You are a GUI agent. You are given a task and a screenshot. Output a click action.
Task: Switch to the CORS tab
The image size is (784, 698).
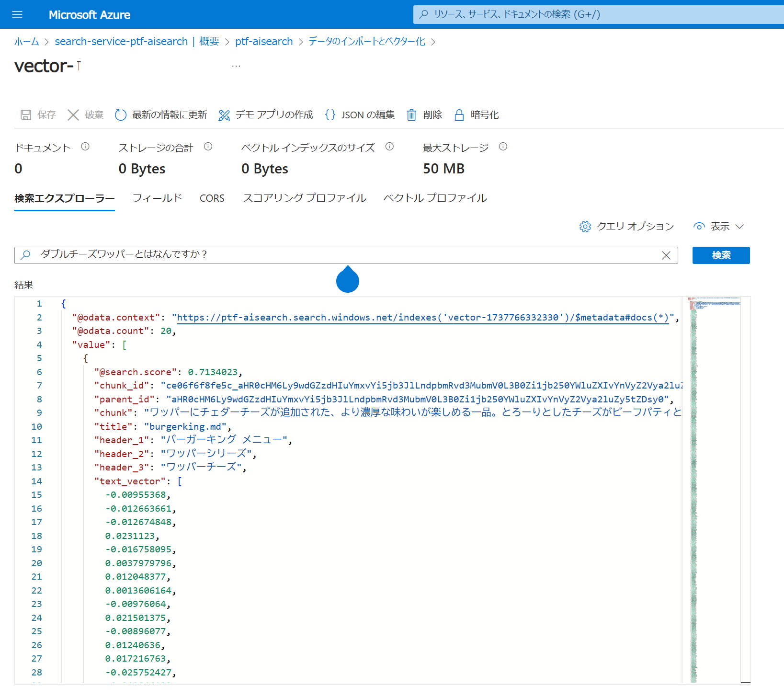[x=212, y=198]
